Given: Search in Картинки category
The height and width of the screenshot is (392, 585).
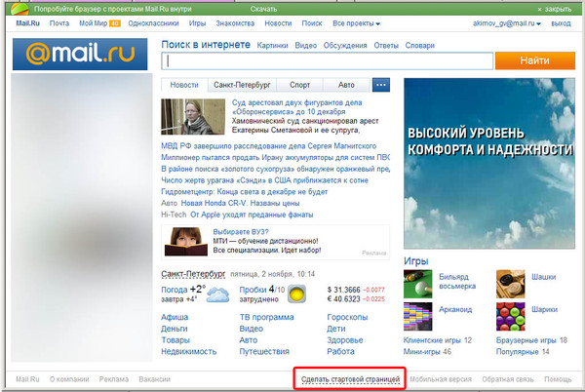Looking at the screenshot, I should point(272,46).
